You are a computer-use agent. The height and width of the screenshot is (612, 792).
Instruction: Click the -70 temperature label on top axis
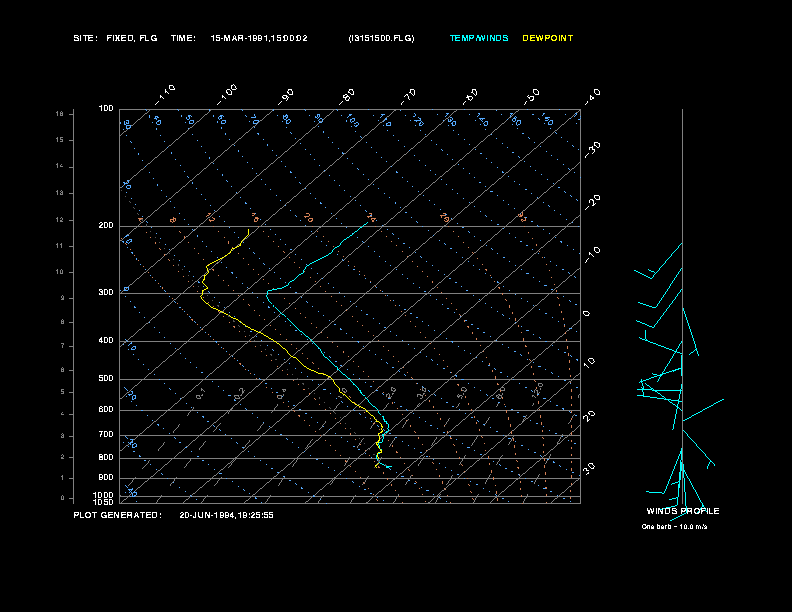click(x=408, y=96)
